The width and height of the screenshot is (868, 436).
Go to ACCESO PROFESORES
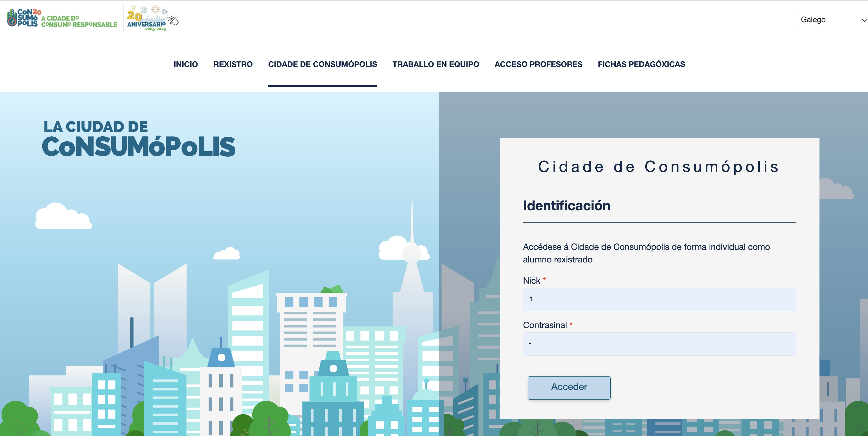[538, 64]
